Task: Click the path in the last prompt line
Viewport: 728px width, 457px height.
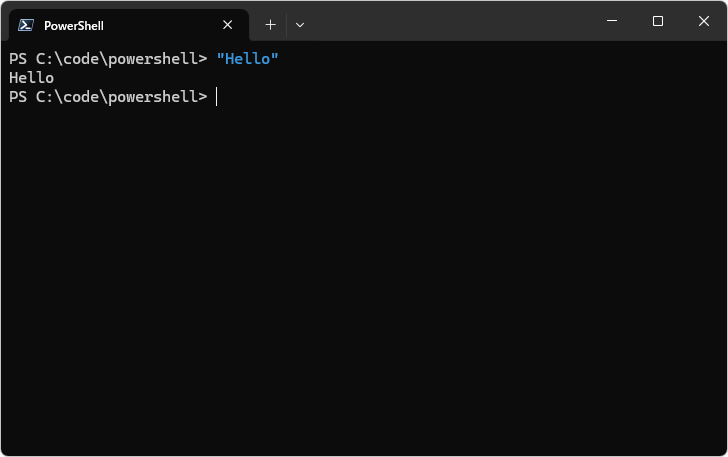Action: pos(116,97)
